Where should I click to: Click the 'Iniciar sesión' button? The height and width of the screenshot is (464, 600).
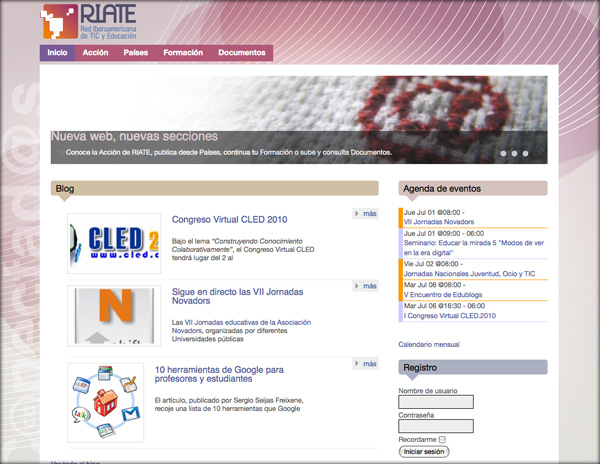424,452
